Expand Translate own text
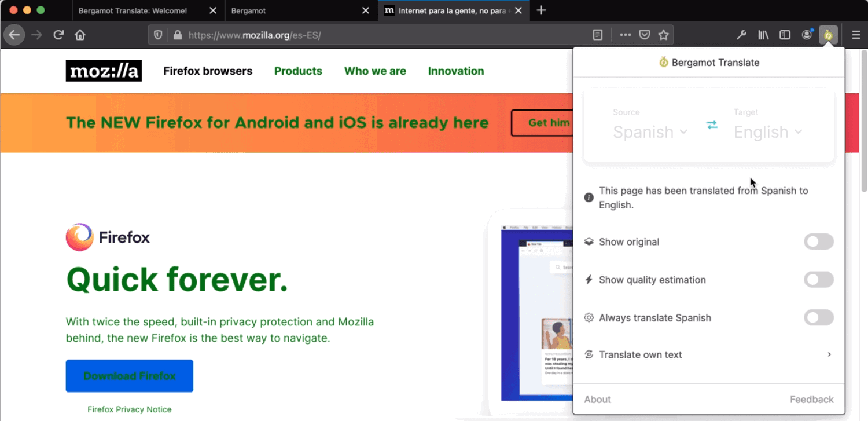This screenshot has width=868, height=421. click(x=709, y=354)
